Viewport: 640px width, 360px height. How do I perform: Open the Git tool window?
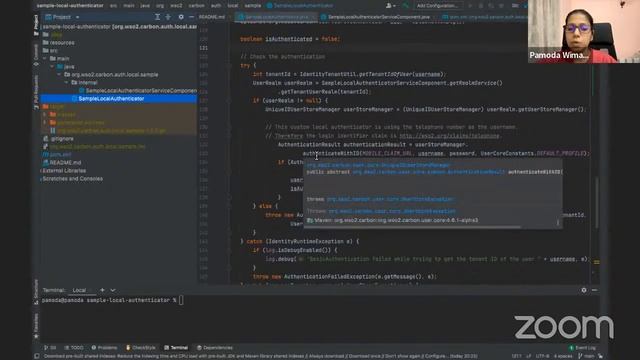pyautogui.click(x=50, y=348)
